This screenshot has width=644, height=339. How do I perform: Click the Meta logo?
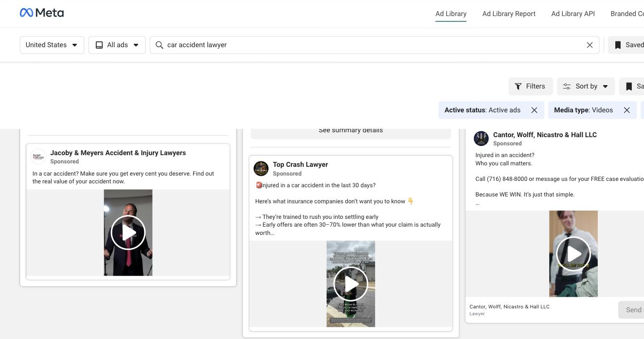42,13
